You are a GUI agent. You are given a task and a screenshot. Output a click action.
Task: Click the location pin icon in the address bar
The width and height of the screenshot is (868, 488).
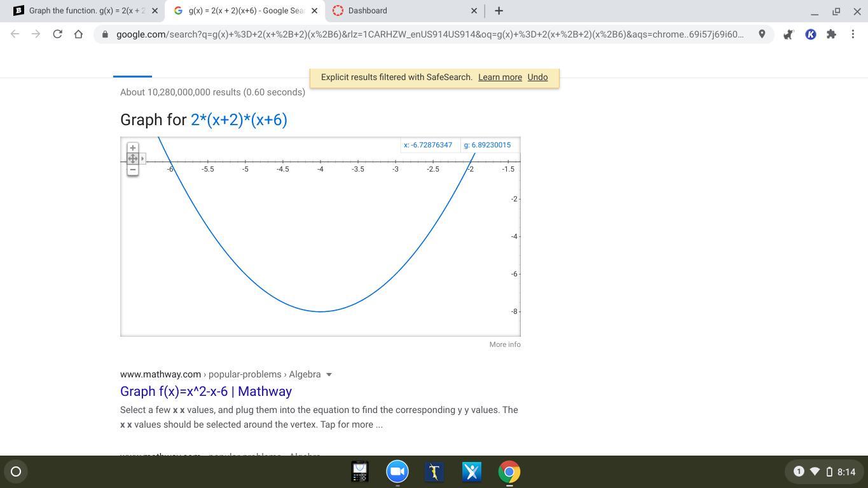(x=762, y=34)
